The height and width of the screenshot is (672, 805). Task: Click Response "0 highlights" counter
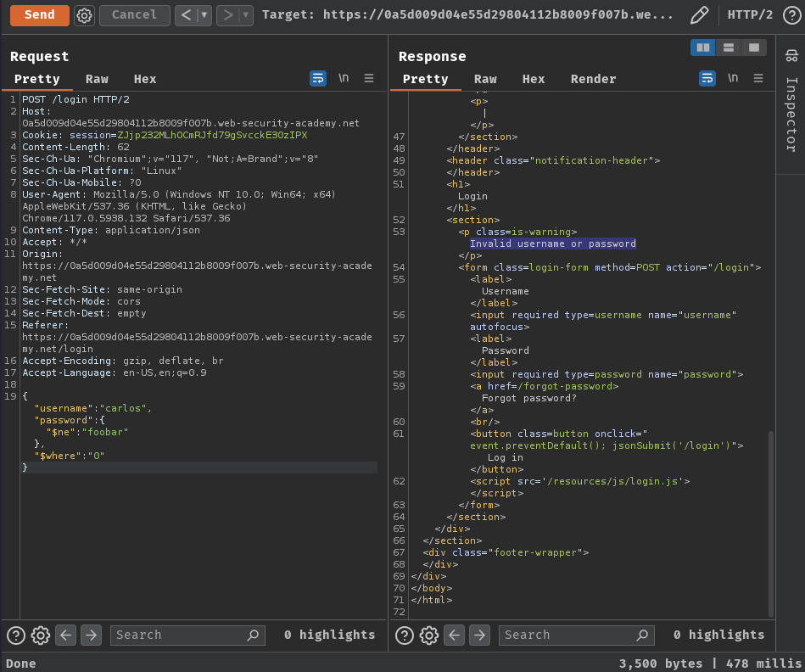718,635
